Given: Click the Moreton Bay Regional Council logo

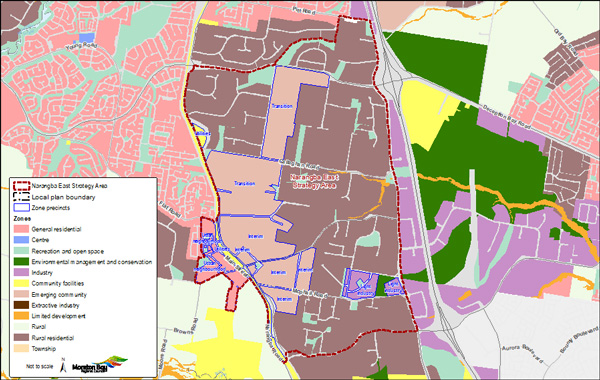Looking at the screenshot, I should 99,365.
